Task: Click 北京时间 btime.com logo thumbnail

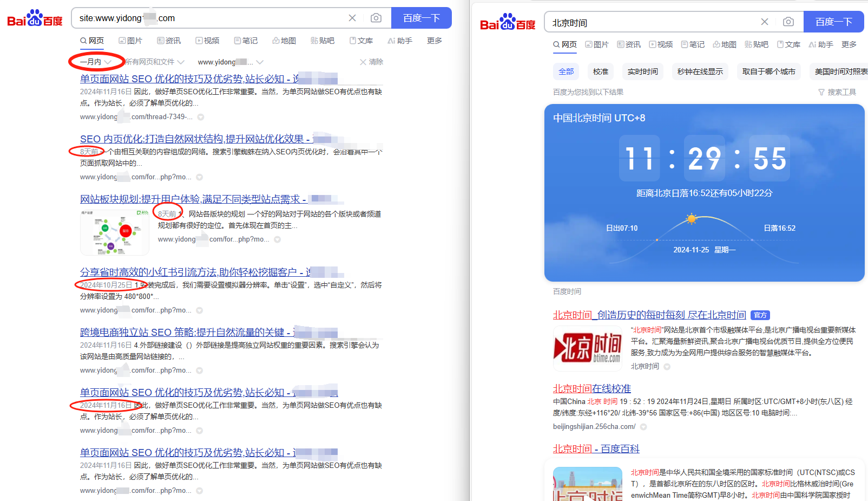Action: (588, 348)
